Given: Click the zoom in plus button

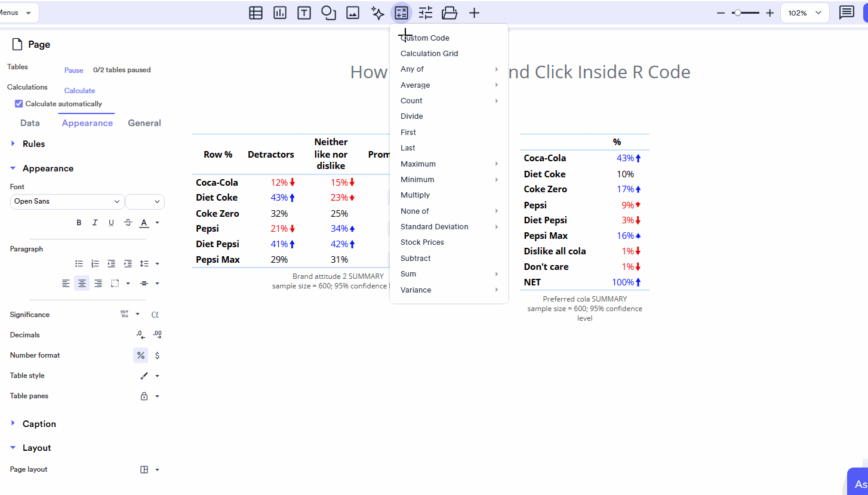Looking at the screenshot, I should (769, 13).
